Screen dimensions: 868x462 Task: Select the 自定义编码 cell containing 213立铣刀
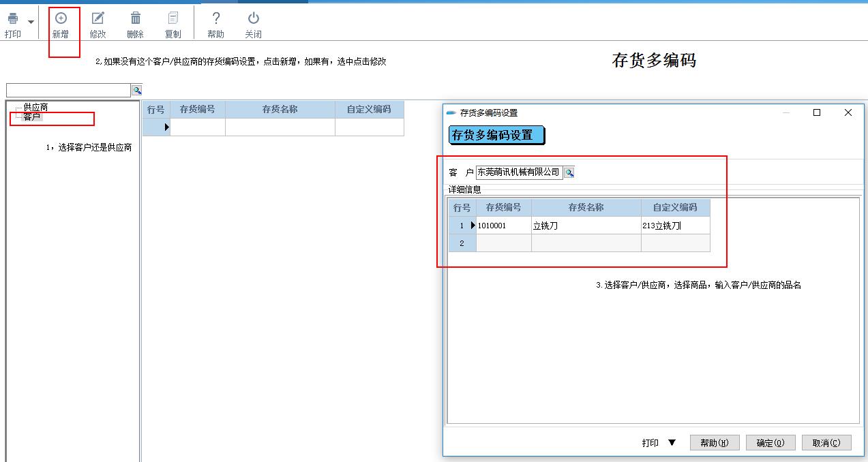point(675,226)
